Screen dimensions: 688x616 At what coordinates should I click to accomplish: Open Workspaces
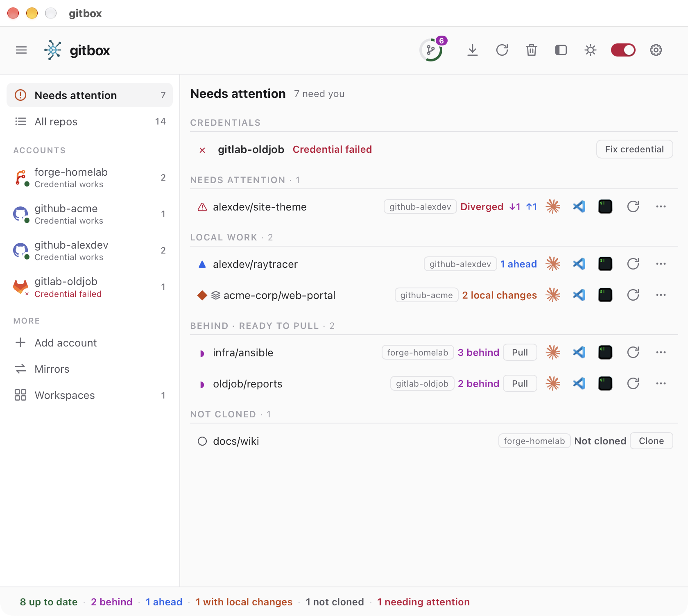(90, 395)
